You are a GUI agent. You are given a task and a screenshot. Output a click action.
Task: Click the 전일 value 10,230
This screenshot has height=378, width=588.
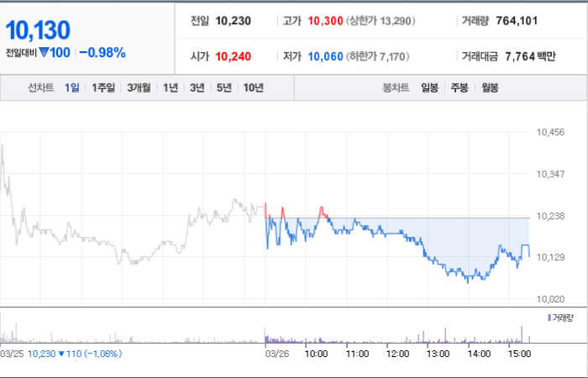pos(234,21)
